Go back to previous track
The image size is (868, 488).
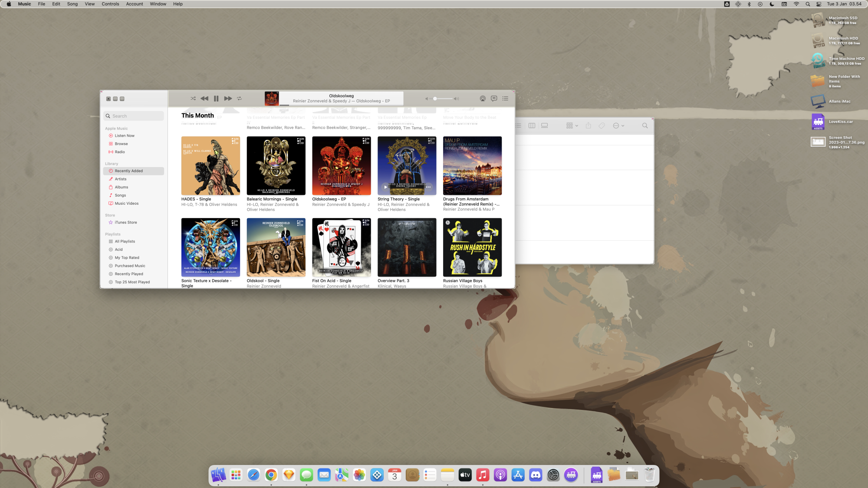204,98
